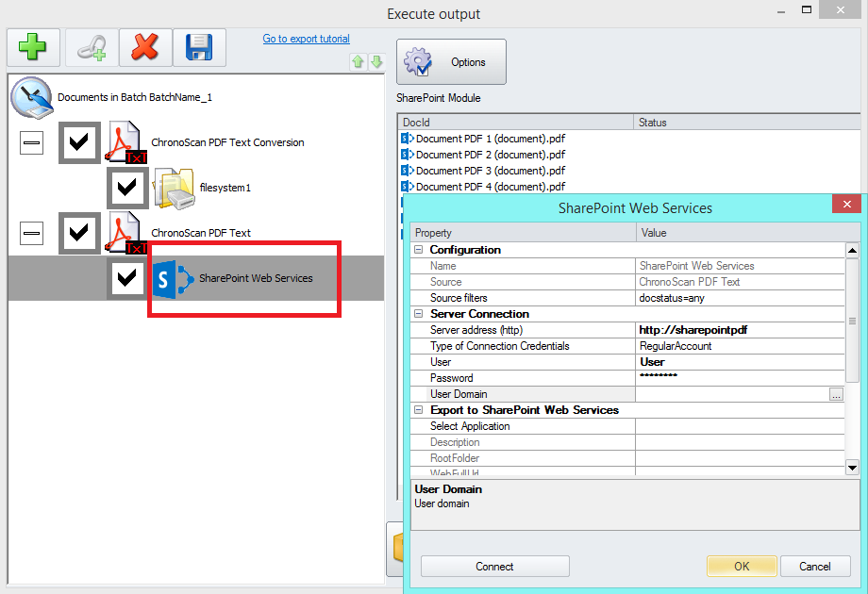Screen dimensions: 868x594
Task: Edit the Server address (http) value field
Action: click(x=740, y=330)
